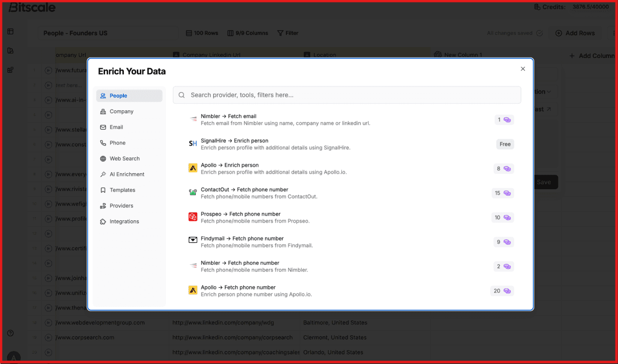Viewport: 618px width, 364px height.
Task: Choose Apollo Enrich person option
Action: pyautogui.click(x=351, y=168)
